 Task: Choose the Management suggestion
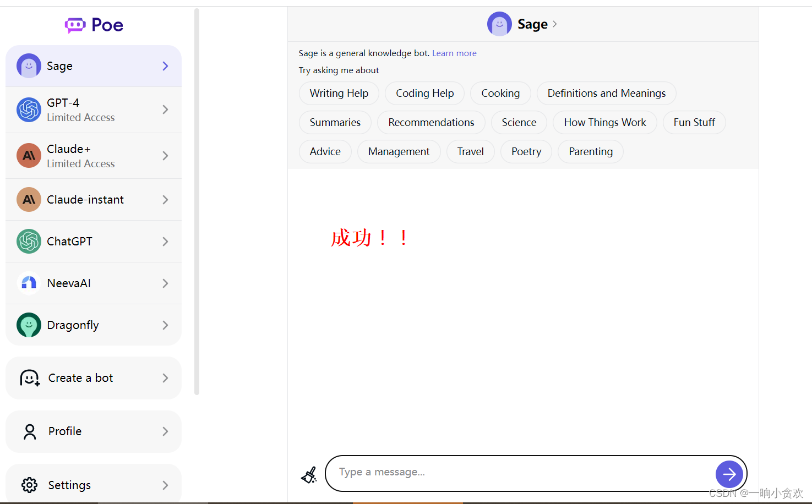click(399, 152)
